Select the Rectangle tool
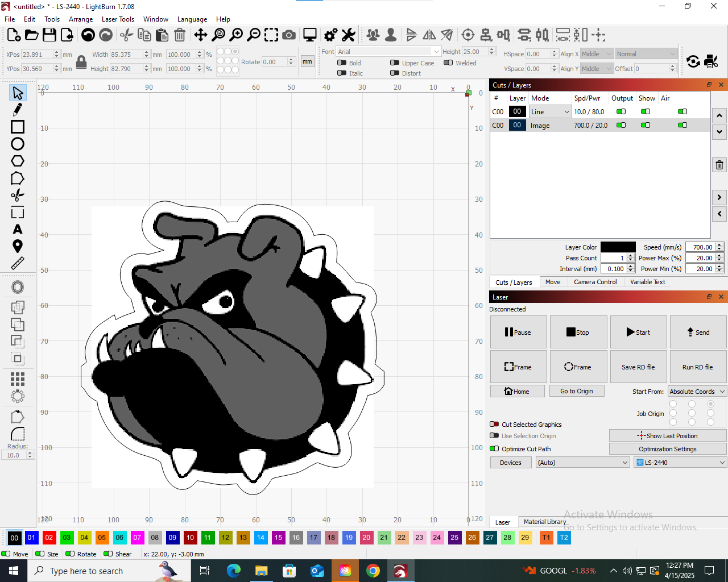 click(x=17, y=127)
